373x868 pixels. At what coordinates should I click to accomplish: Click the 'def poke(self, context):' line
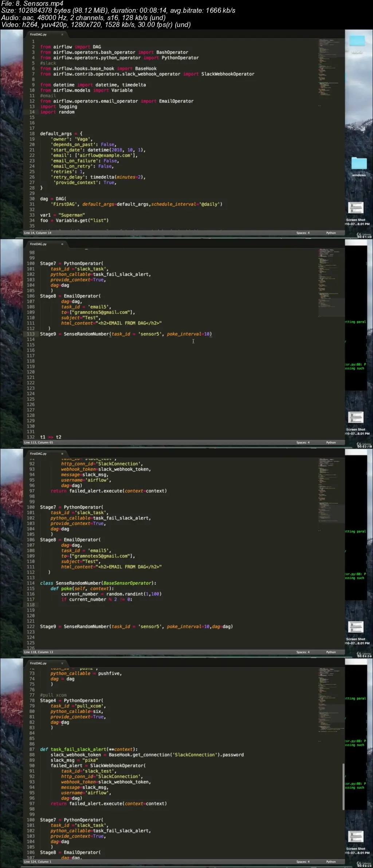click(x=82, y=589)
